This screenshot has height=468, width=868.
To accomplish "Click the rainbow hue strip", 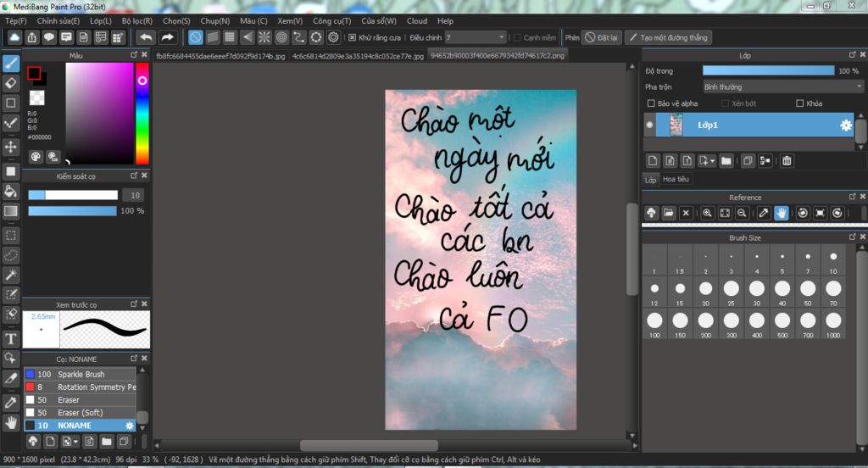I will 142,113.
